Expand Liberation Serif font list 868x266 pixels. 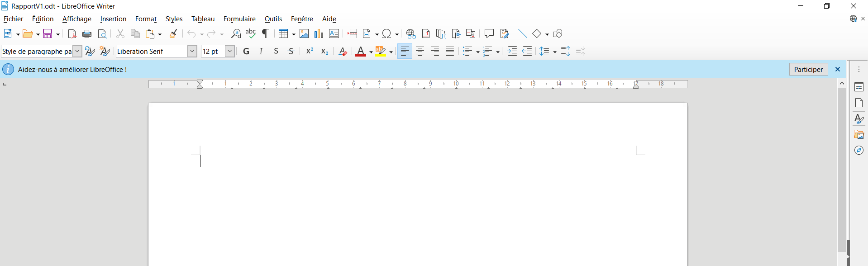coord(192,51)
